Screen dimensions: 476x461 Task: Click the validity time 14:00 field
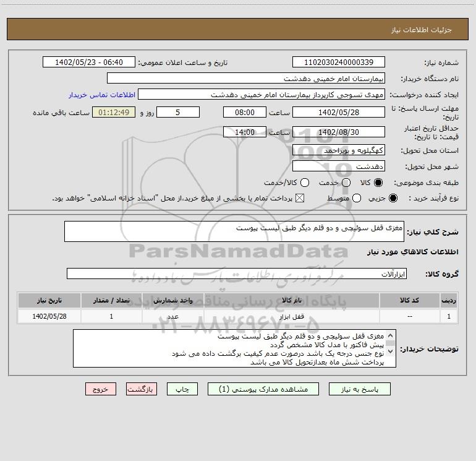(245, 132)
